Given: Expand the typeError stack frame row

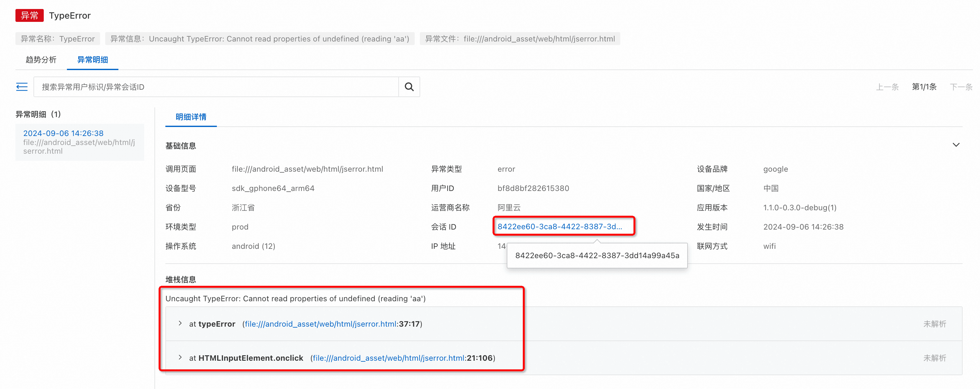Looking at the screenshot, I should click(180, 323).
